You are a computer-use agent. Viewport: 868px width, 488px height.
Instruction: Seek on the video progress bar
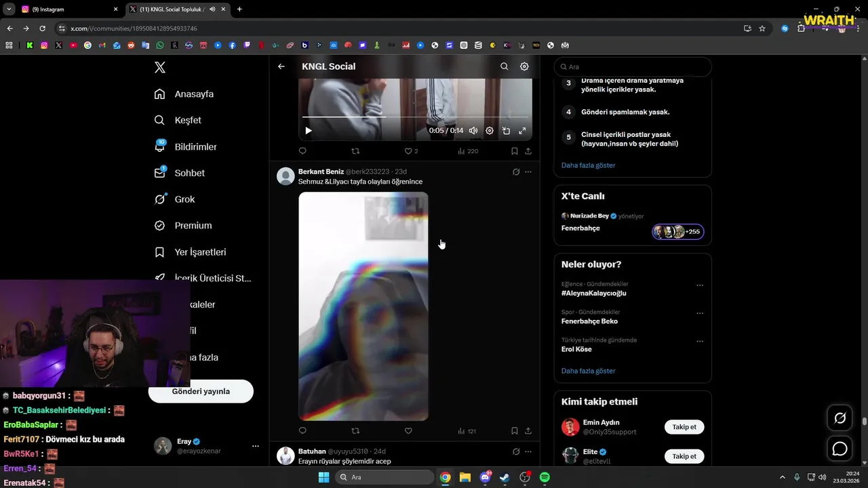click(x=415, y=117)
